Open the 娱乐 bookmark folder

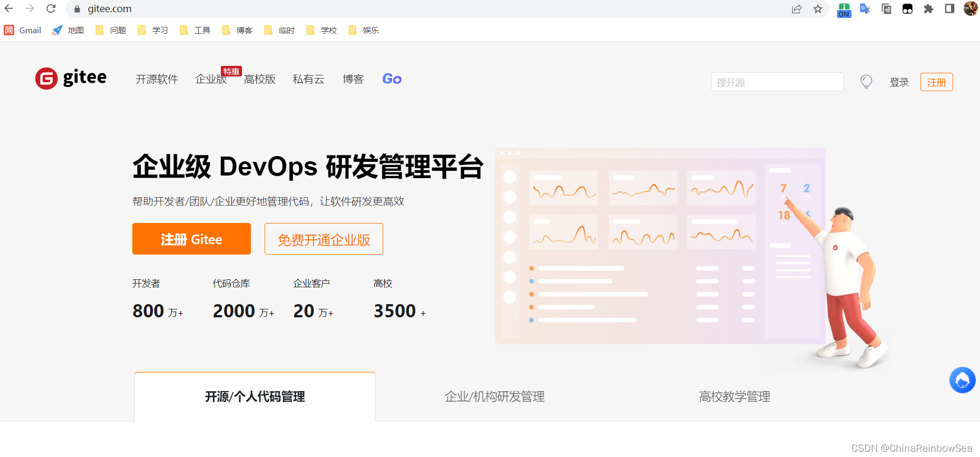coord(364,30)
